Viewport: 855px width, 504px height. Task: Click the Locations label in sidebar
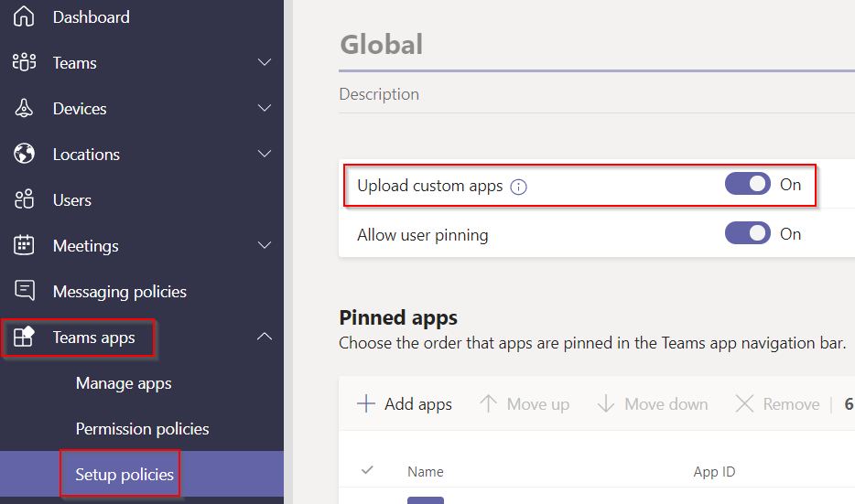86,155
